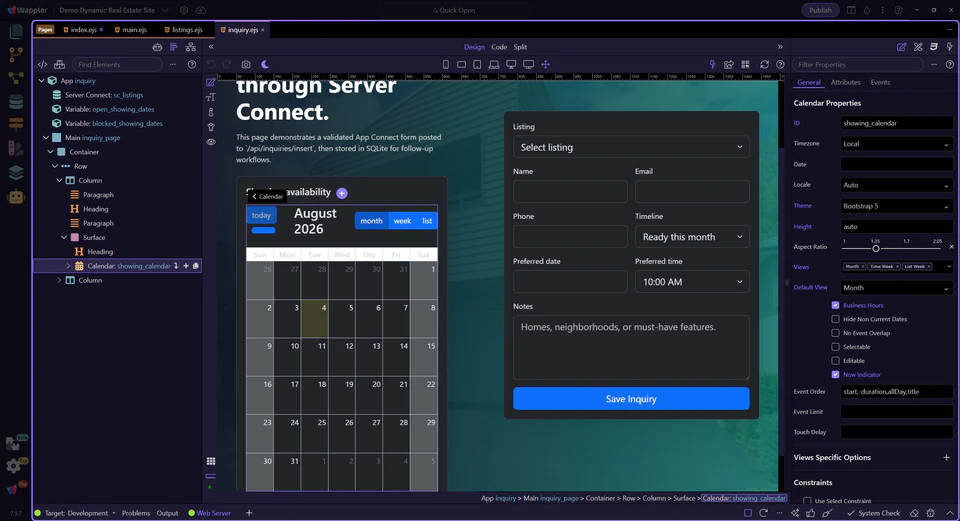Open the Select listing dropdown in the form
Image resolution: width=960 pixels, height=521 pixels.
coord(631,147)
